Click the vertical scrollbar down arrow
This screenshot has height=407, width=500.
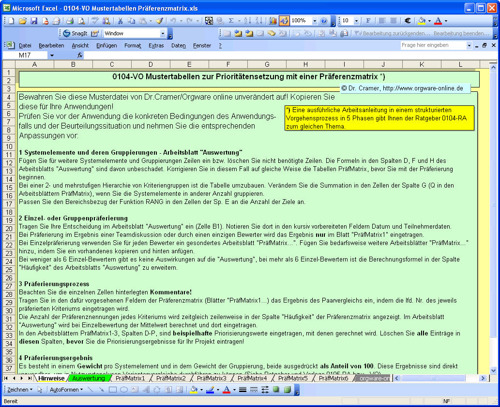[494, 370]
